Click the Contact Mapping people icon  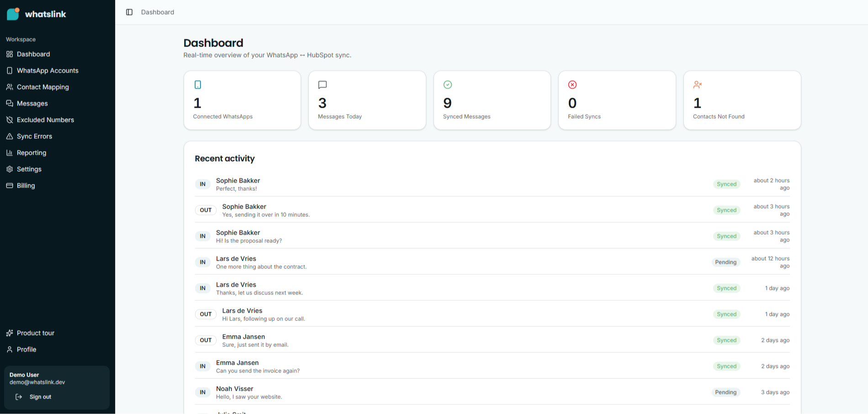(x=10, y=87)
